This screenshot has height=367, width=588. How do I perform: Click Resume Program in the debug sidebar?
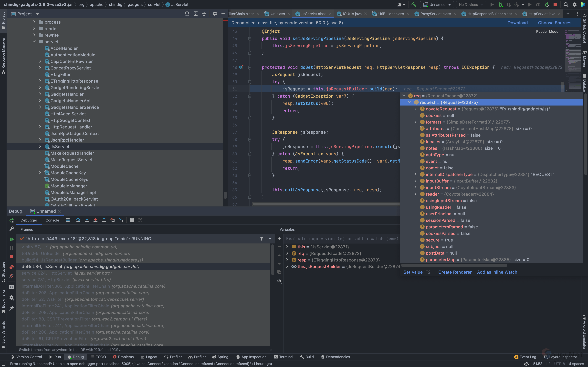click(x=11, y=239)
